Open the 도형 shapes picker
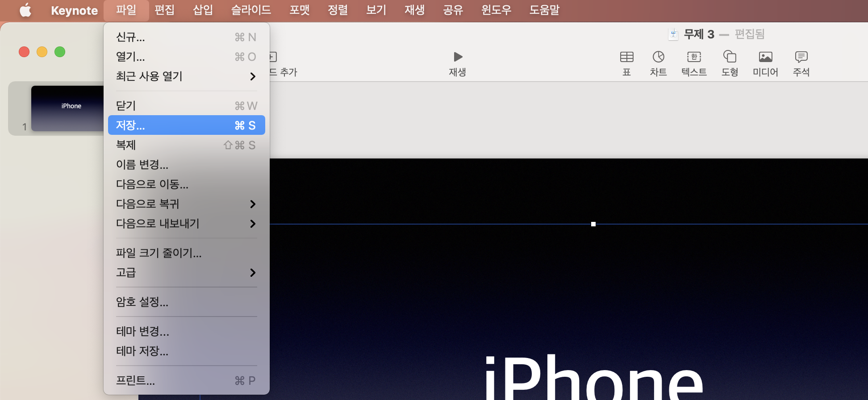 pyautogui.click(x=730, y=57)
